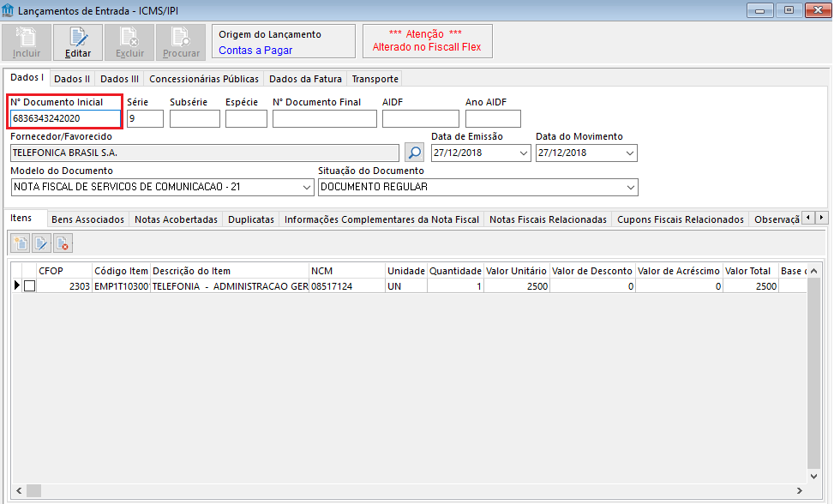Open Notas Fiscais Relacionadas tab

(x=548, y=219)
